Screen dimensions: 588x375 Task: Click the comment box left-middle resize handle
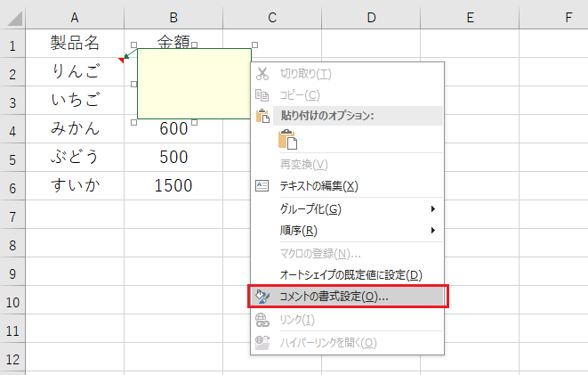coord(133,84)
